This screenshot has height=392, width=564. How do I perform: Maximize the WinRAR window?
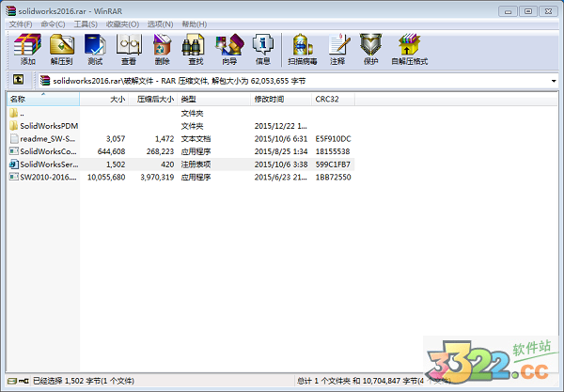pyautogui.click(x=528, y=11)
